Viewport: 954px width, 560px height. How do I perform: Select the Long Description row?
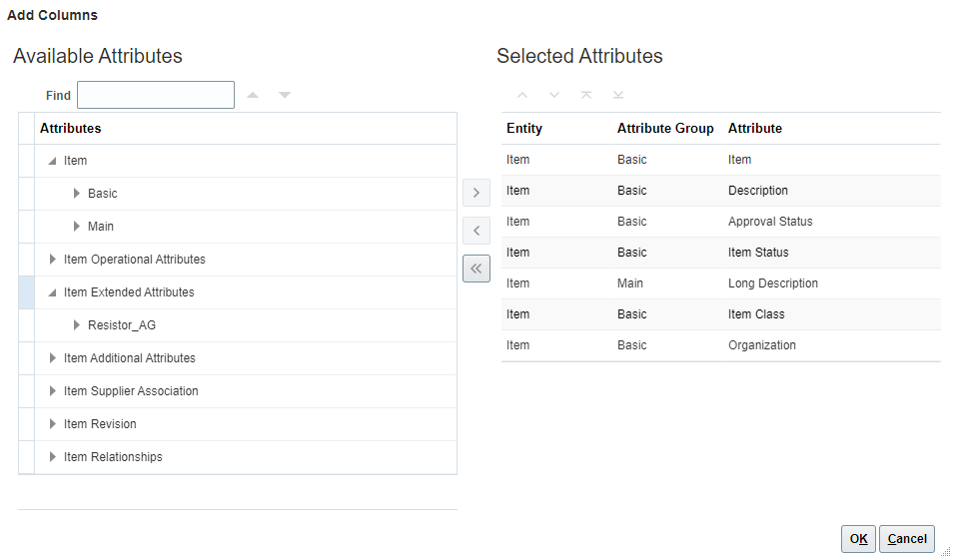click(772, 283)
